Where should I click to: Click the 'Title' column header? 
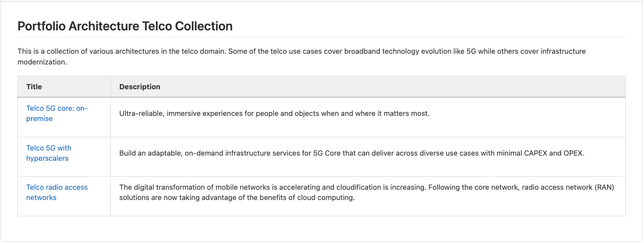[34, 87]
